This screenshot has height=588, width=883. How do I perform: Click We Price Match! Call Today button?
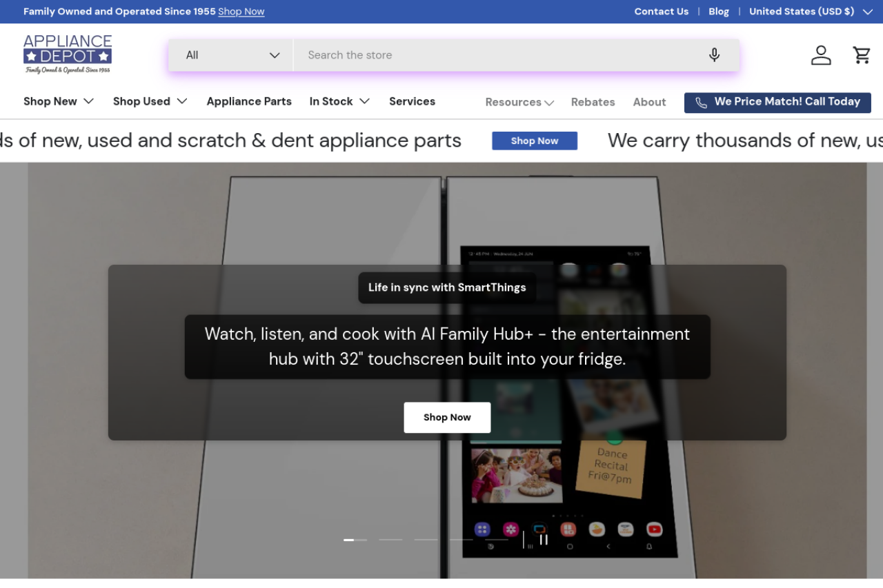coord(777,103)
